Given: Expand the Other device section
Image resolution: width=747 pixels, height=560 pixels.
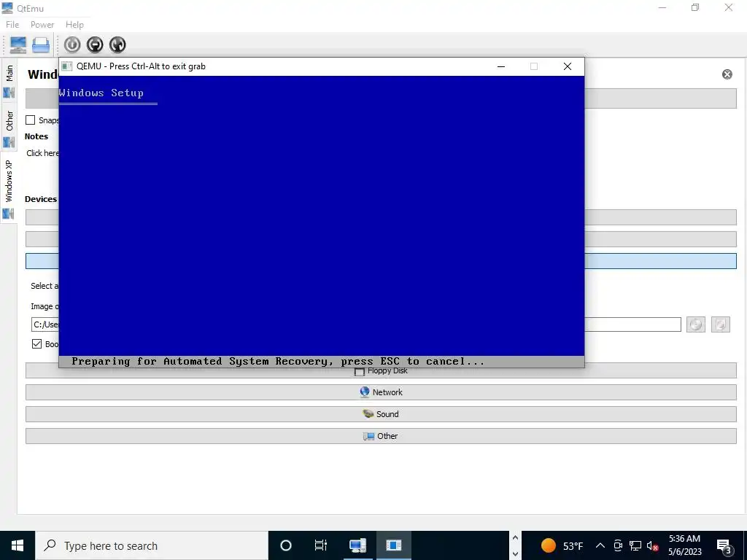Looking at the screenshot, I should coord(381,436).
